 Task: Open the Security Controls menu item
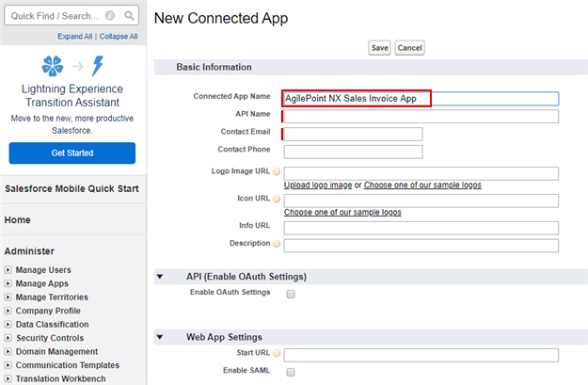click(x=50, y=338)
